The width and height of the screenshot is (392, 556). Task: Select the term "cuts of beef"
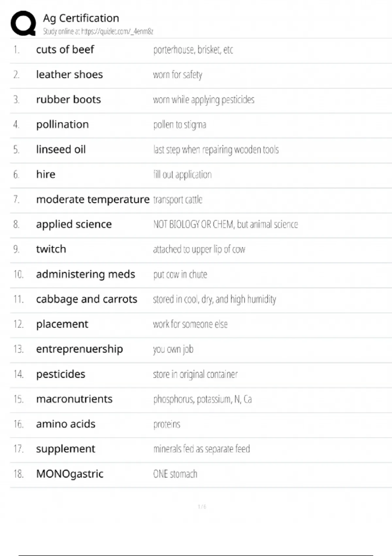[x=65, y=49]
